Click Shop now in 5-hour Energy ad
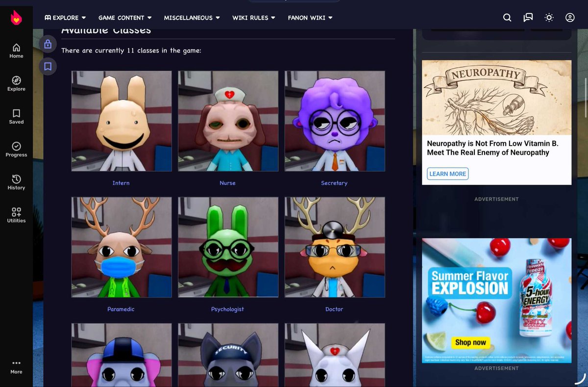Viewport: 588px width, 387px height. 470,342
